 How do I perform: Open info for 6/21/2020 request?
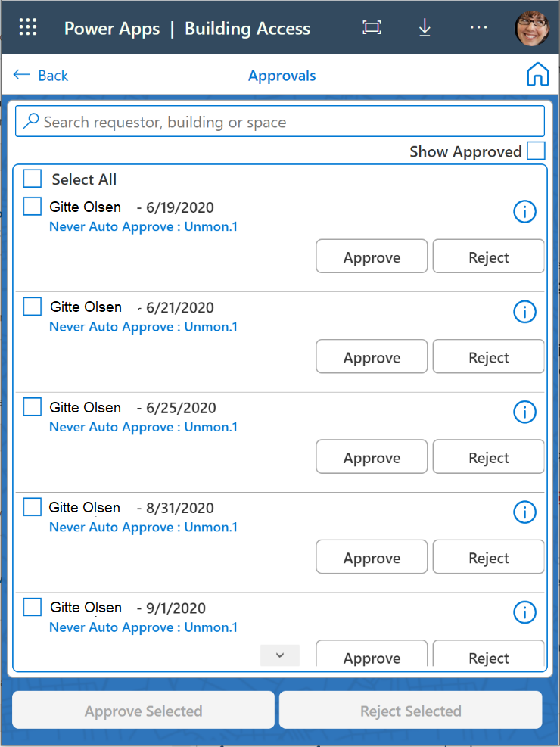[x=524, y=312]
